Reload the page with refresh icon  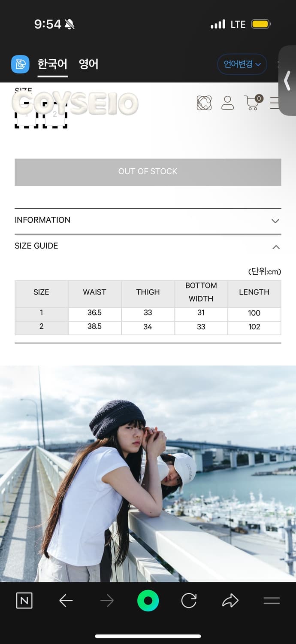point(189,600)
